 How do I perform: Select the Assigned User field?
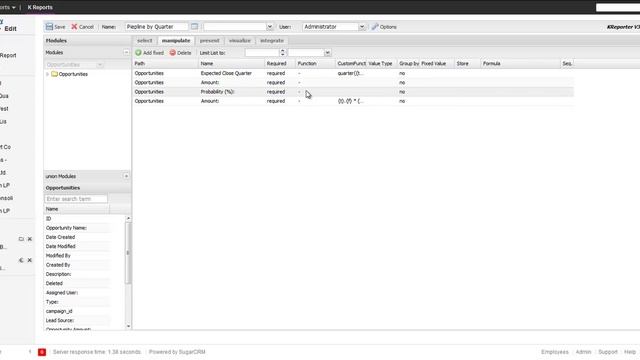coord(77,293)
